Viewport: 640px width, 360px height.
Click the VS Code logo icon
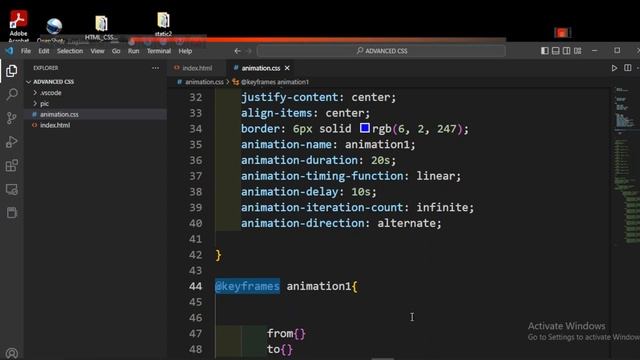[x=9, y=51]
